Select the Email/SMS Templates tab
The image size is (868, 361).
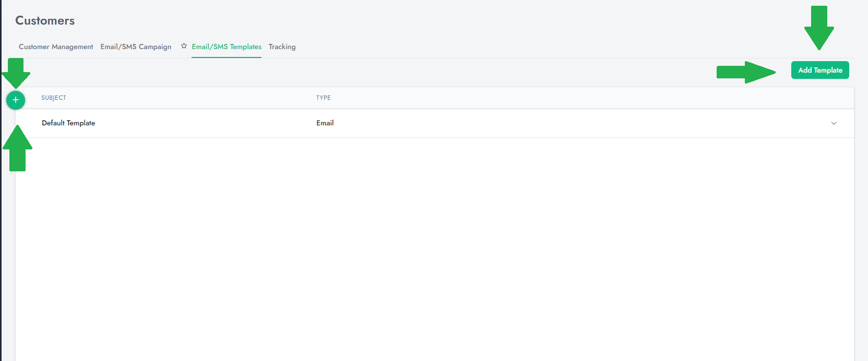click(x=227, y=46)
